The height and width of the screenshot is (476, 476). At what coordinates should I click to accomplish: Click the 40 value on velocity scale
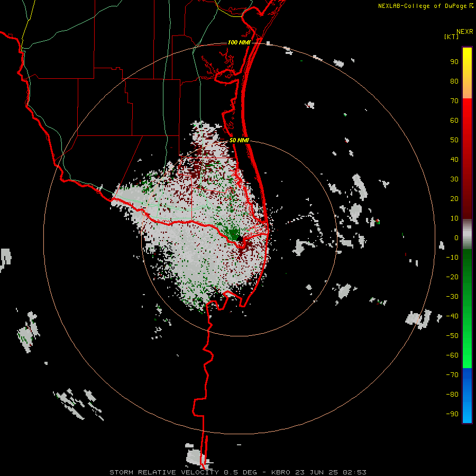tap(454, 159)
